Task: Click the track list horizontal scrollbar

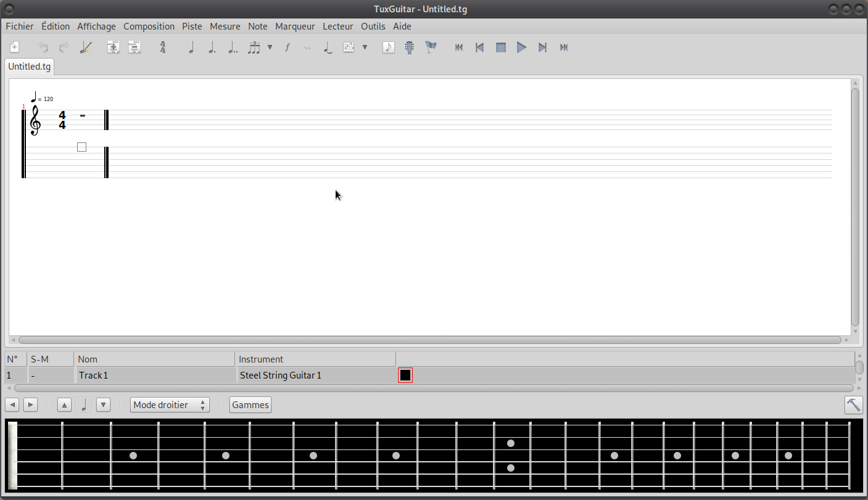Action: click(434, 388)
